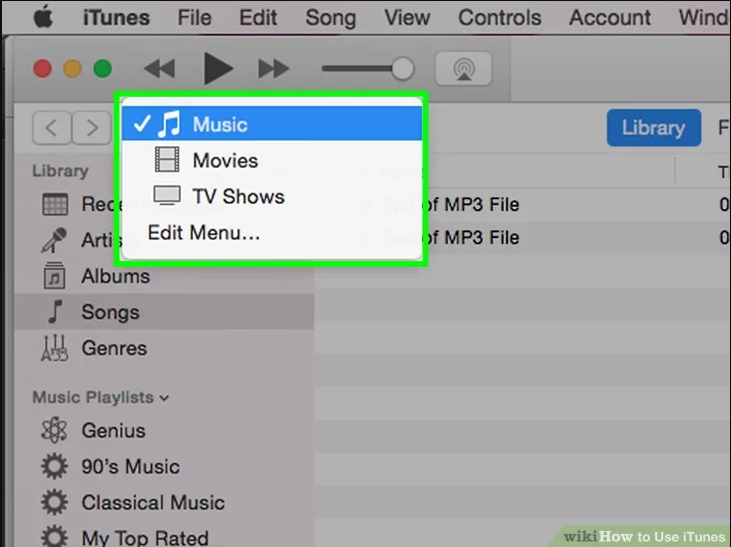The height and width of the screenshot is (547, 731).
Task: Click the Albums icon in sidebar
Action: tap(55, 276)
